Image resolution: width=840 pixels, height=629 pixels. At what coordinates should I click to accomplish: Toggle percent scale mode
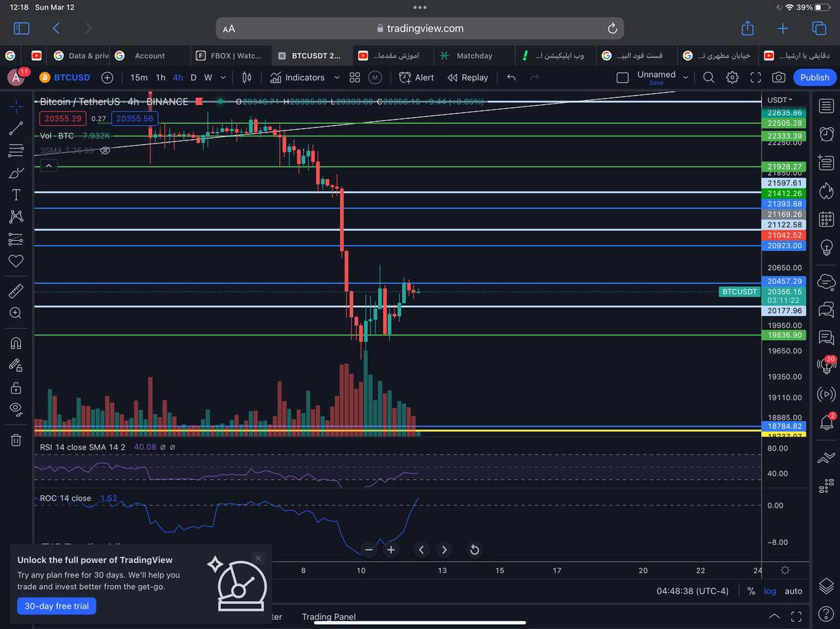pos(751,591)
